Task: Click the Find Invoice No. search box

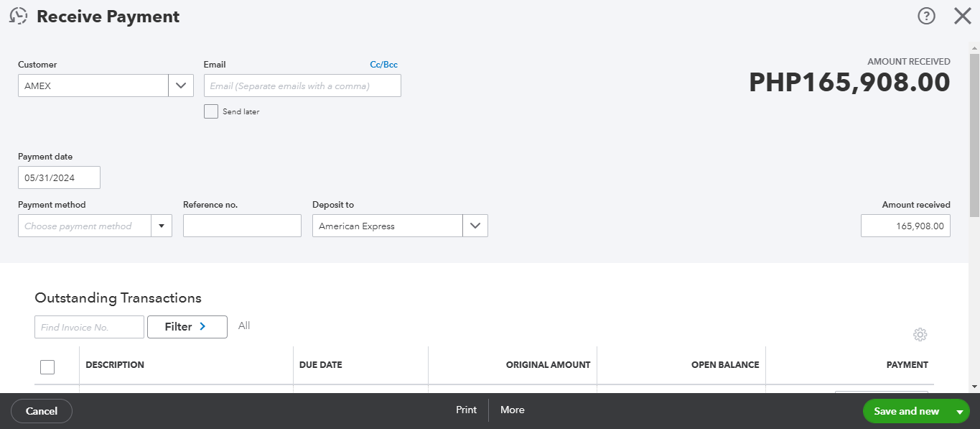Action: pos(89,327)
